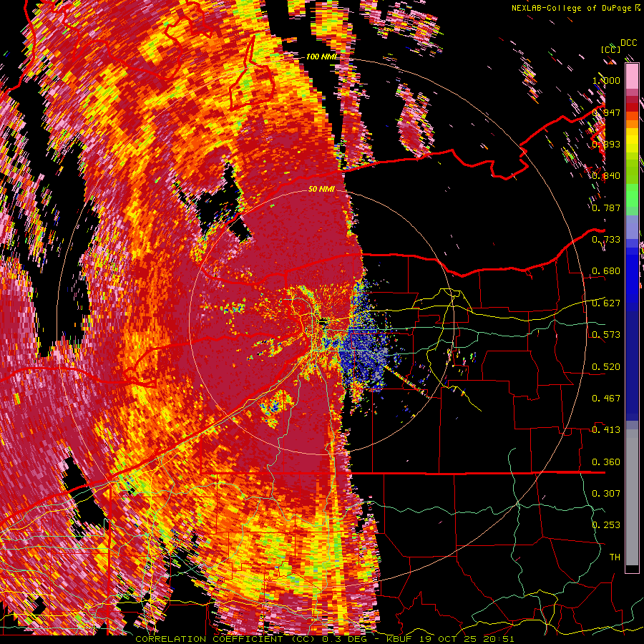The width and height of the screenshot is (644, 644).
Task: Click the [CC] legend heading
Action: point(611,49)
